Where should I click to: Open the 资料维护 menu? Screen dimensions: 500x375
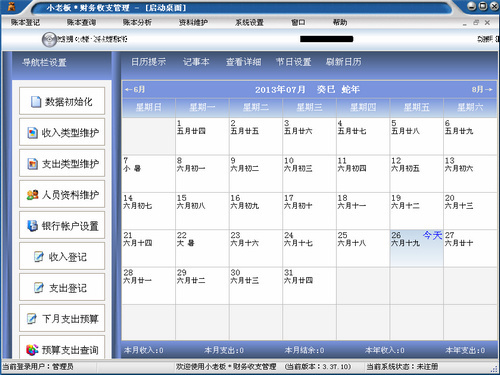coord(193,22)
